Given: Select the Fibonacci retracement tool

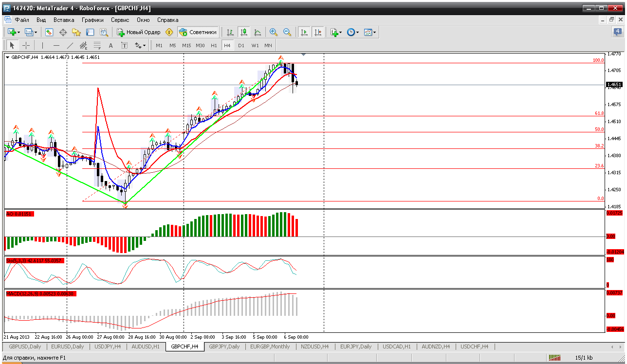Looking at the screenshot, I should [x=97, y=45].
